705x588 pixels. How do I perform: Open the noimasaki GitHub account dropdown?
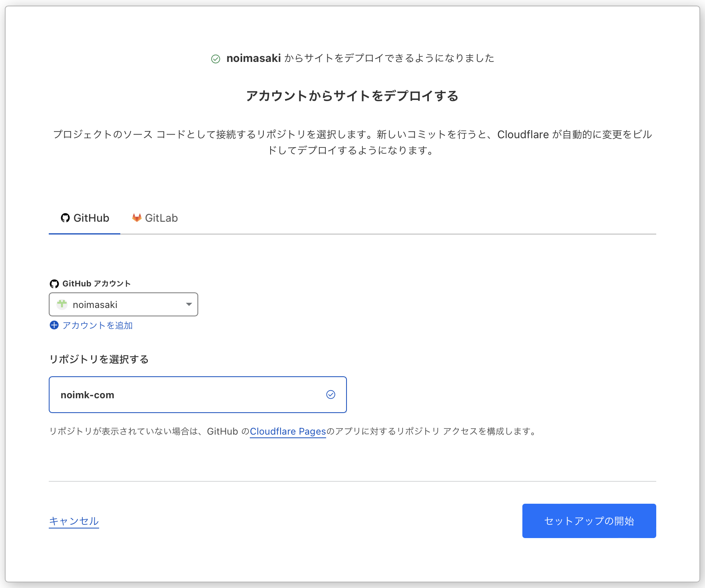123,304
